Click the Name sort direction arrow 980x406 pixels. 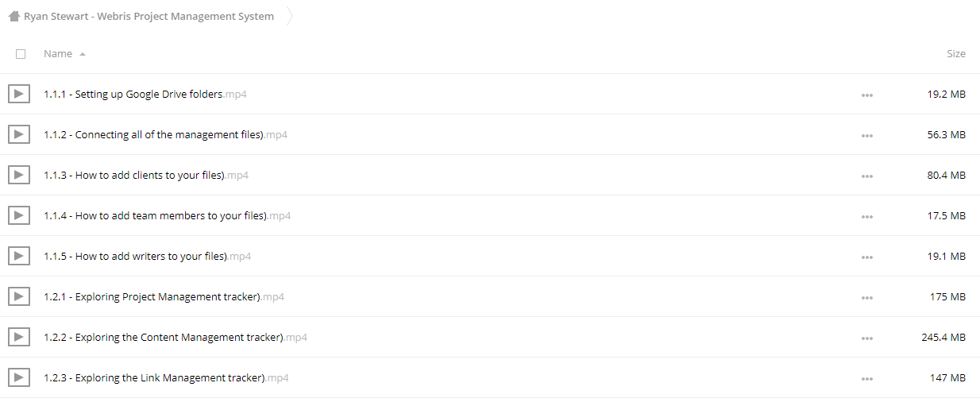83,54
